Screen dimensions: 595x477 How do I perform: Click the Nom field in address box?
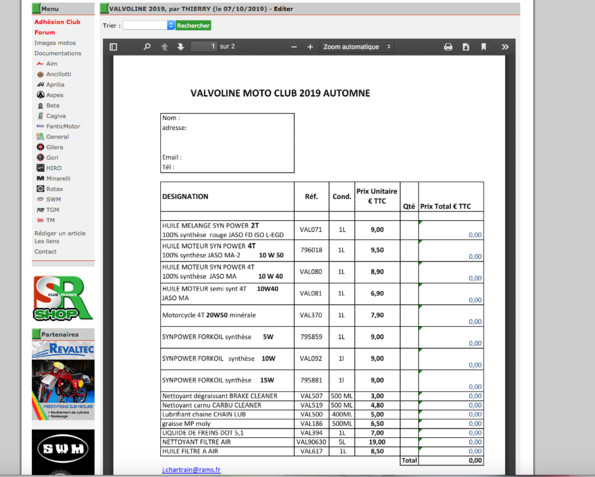point(227,118)
